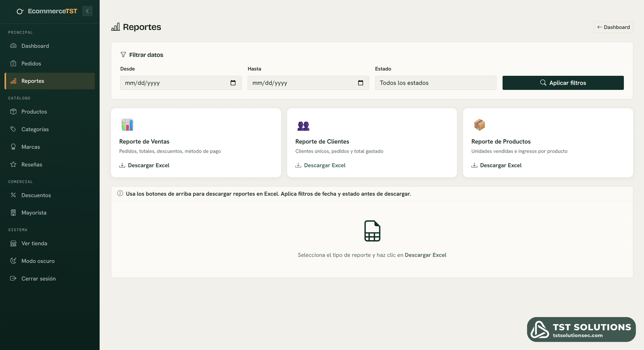This screenshot has width=644, height=350.
Task: Click the Ver tienda storefront icon
Action: (x=13, y=243)
